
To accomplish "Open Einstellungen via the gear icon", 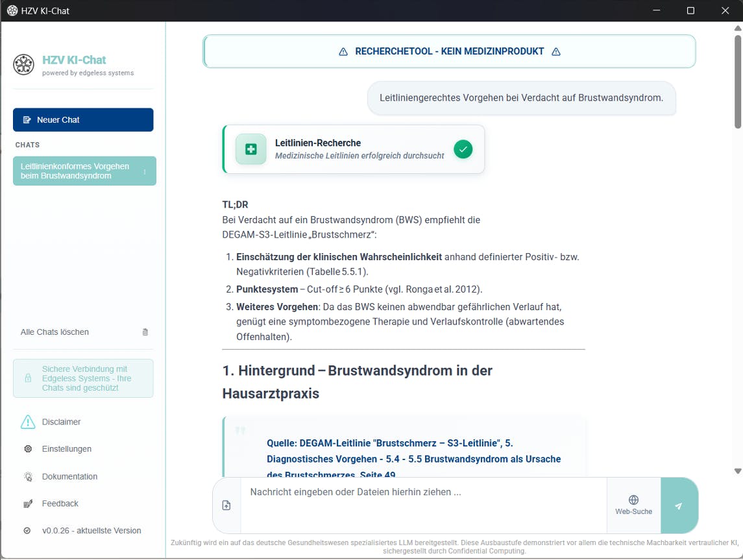I will click(28, 448).
